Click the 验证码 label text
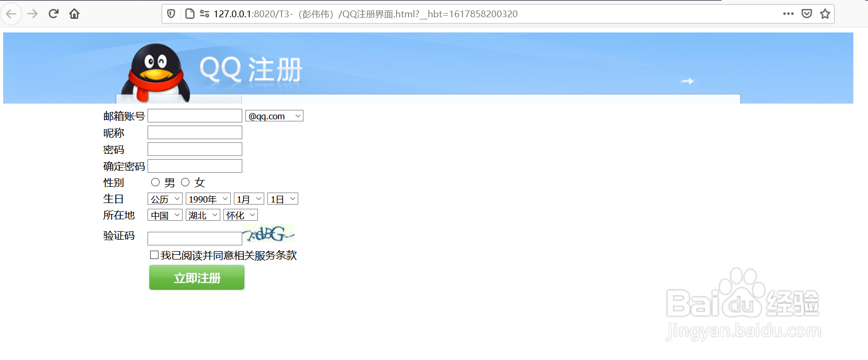868x360 pixels. (x=119, y=235)
